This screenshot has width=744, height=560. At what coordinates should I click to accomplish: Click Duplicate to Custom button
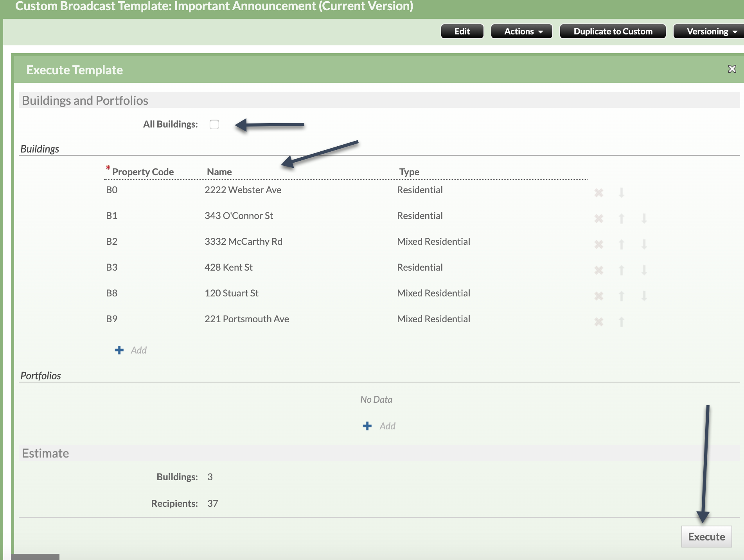point(613,31)
